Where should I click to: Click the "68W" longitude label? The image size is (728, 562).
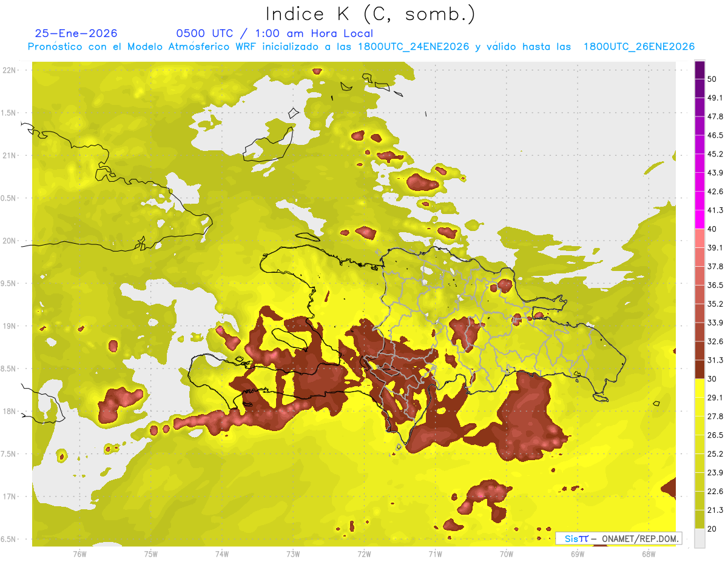[x=649, y=554]
